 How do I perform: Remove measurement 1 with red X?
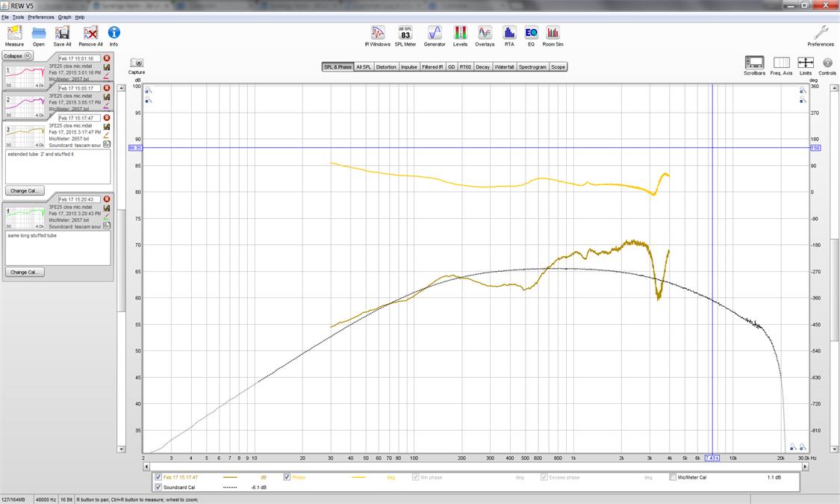click(x=107, y=57)
